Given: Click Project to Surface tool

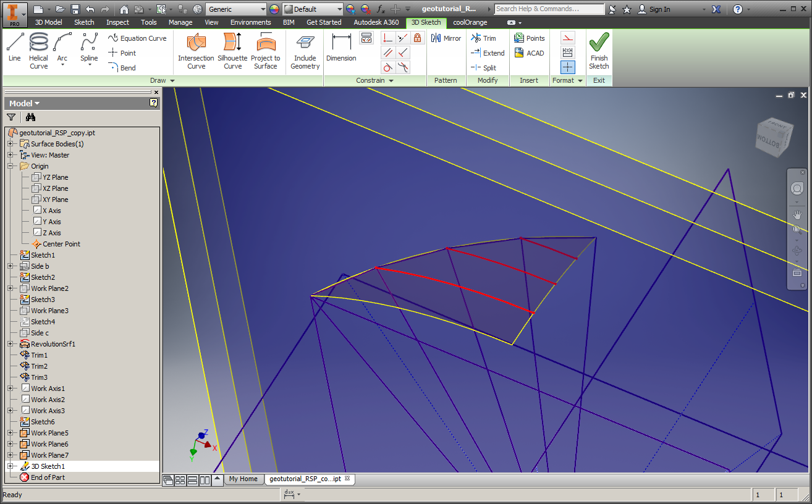Looking at the screenshot, I should pos(266,51).
